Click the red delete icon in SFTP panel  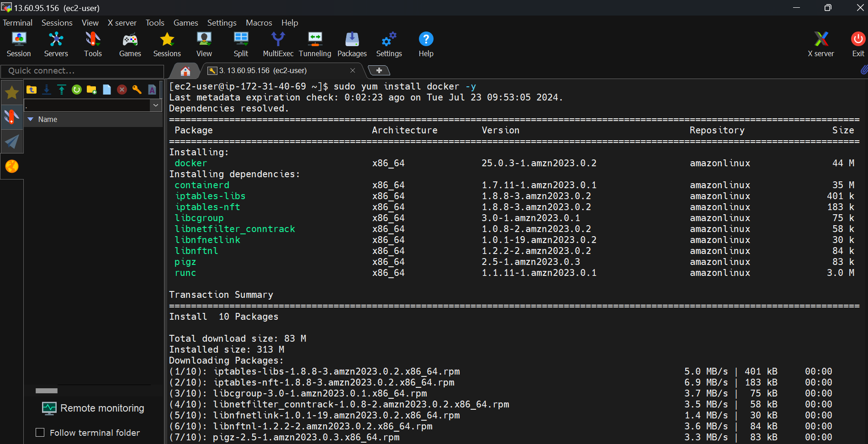[x=122, y=90]
